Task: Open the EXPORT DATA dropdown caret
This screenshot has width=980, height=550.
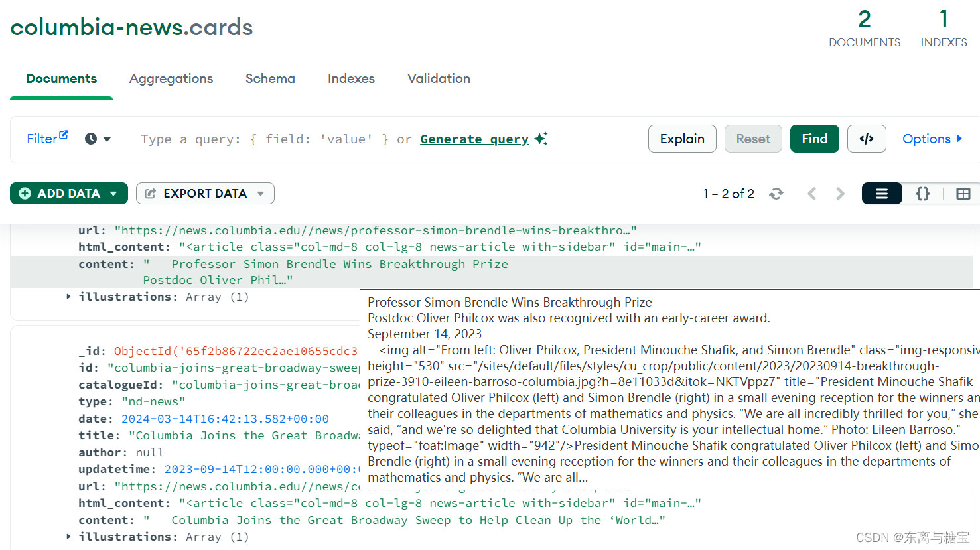Action: point(261,194)
